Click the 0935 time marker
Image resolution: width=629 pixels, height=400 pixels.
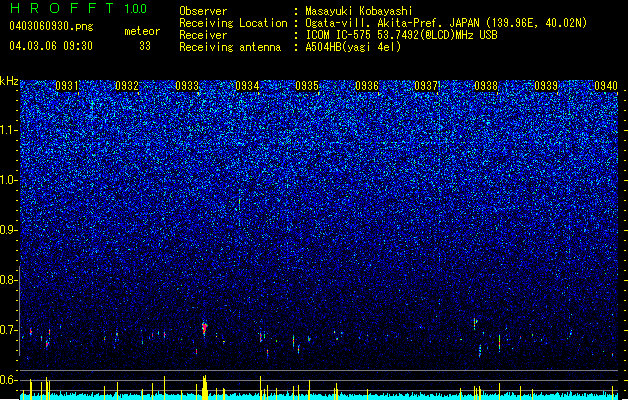click(x=307, y=86)
